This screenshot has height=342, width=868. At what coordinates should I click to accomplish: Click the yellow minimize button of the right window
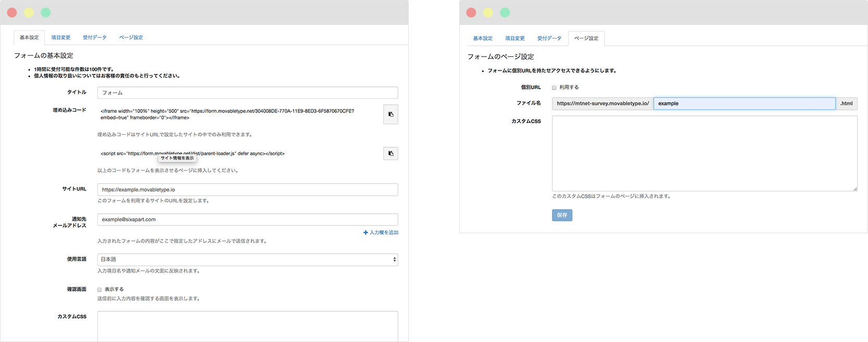[x=488, y=12]
